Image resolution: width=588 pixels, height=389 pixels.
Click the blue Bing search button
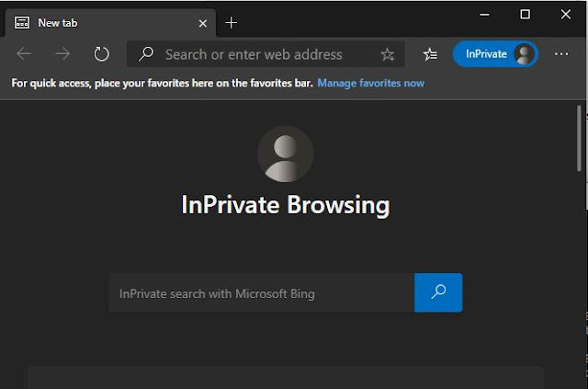coord(438,292)
